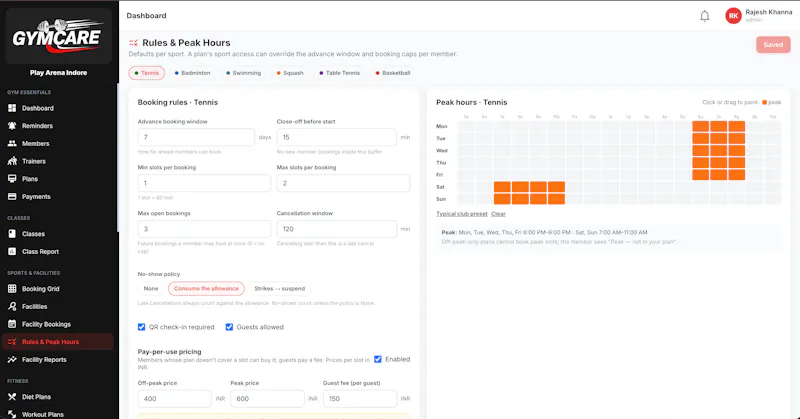Toggle pay-per-use pricing Enabled checkbox
The image size is (800, 419).
click(378, 359)
